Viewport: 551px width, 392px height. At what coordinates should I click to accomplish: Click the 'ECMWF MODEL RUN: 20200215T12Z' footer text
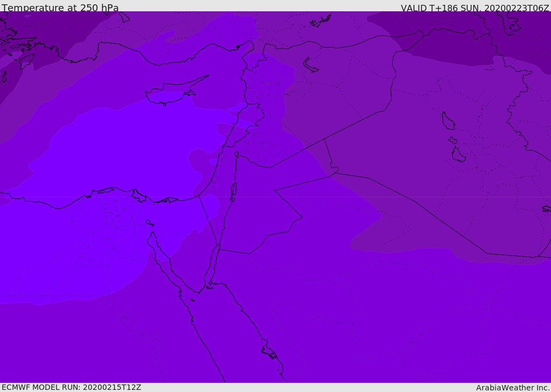click(72, 387)
